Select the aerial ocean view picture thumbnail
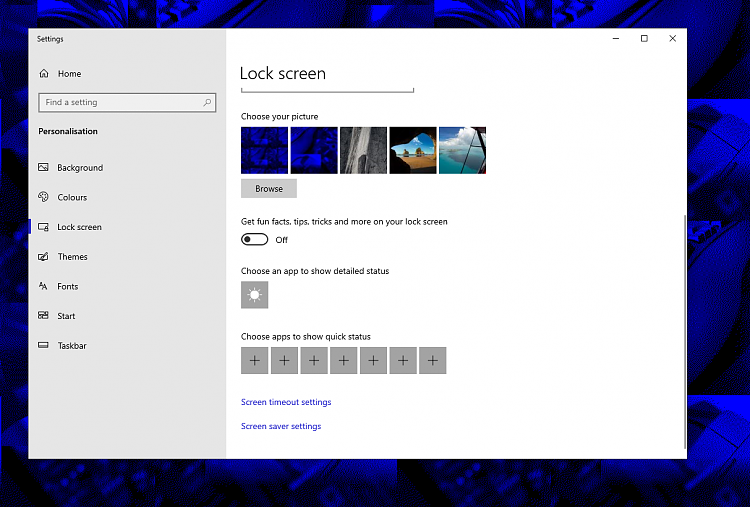Viewport: 750px width, 507px height. pos(463,150)
